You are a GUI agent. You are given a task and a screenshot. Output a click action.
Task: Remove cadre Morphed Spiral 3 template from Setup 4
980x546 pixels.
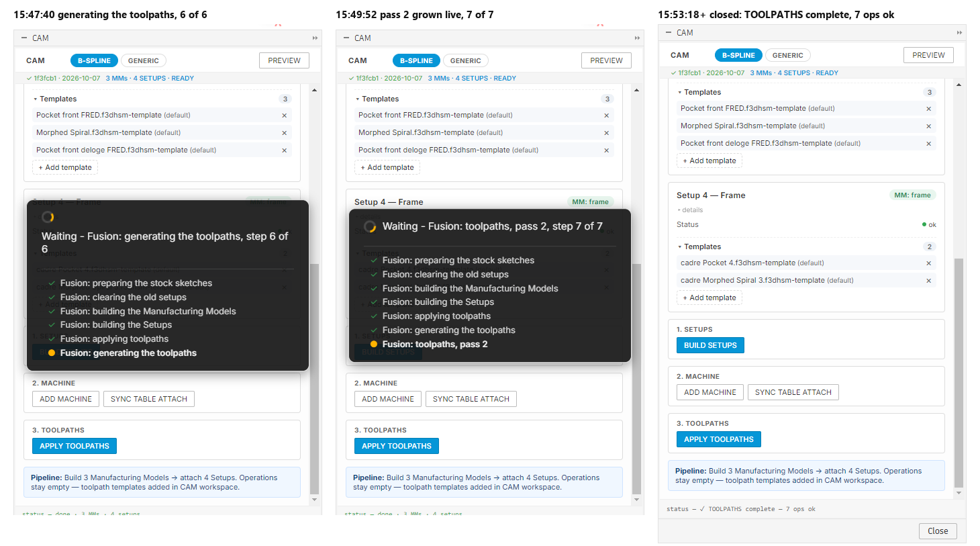929,281
